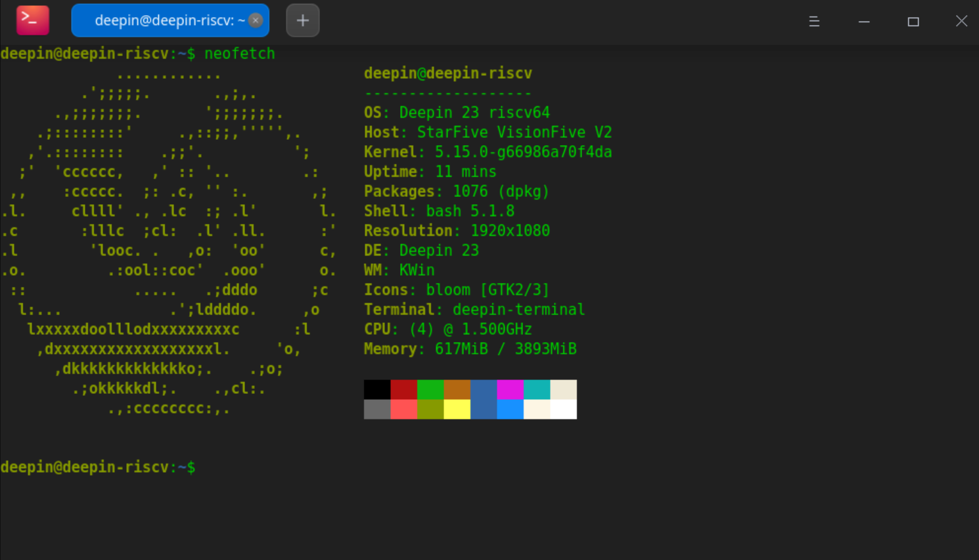Click the teal color block
This screenshot has width=979, height=560.
(x=537, y=389)
